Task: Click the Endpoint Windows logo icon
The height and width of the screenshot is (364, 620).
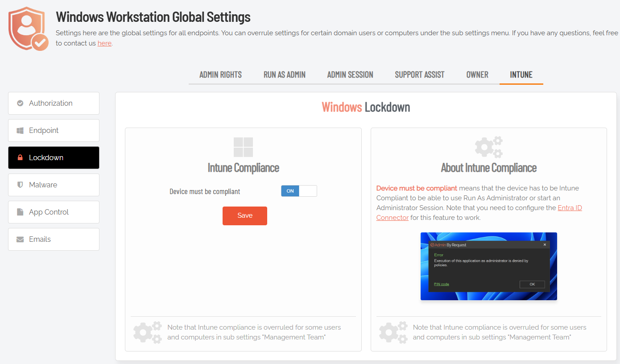Action: tap(20, 131)
